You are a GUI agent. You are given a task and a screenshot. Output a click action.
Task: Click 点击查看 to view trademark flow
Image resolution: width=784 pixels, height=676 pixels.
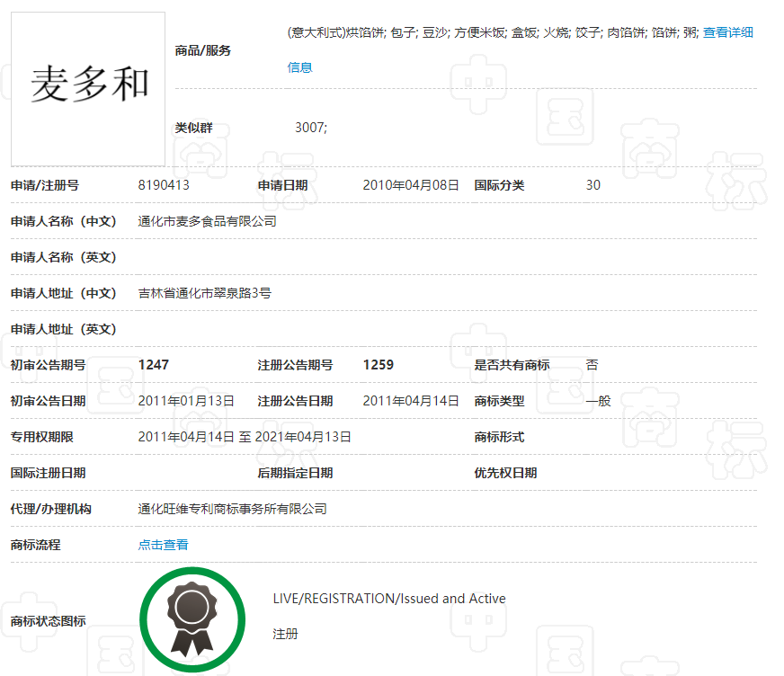pyautogui.click(x=163, y=545)
